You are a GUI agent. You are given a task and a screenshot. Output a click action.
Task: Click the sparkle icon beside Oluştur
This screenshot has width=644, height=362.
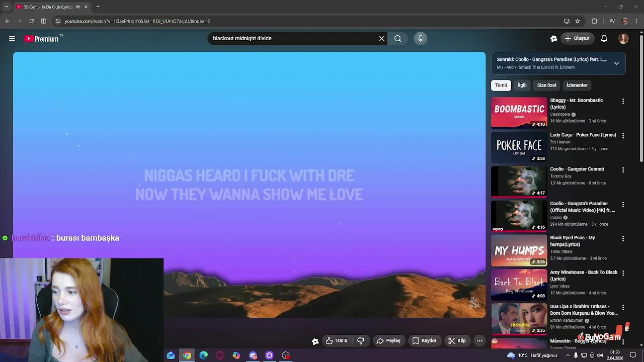click(554, 39)
